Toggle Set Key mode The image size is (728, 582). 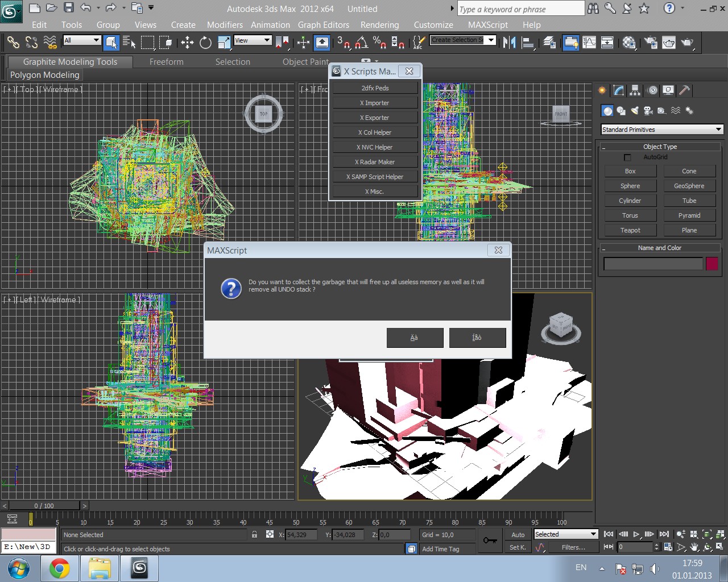coord(518,547)
